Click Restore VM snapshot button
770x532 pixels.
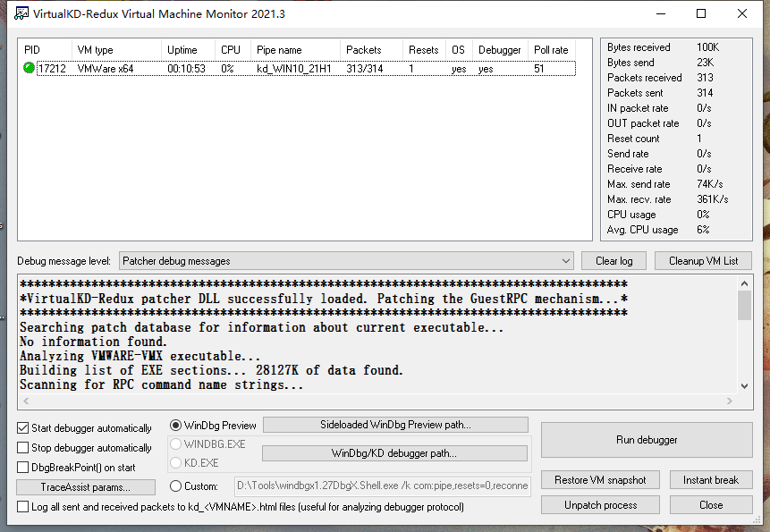coord(600,480)
